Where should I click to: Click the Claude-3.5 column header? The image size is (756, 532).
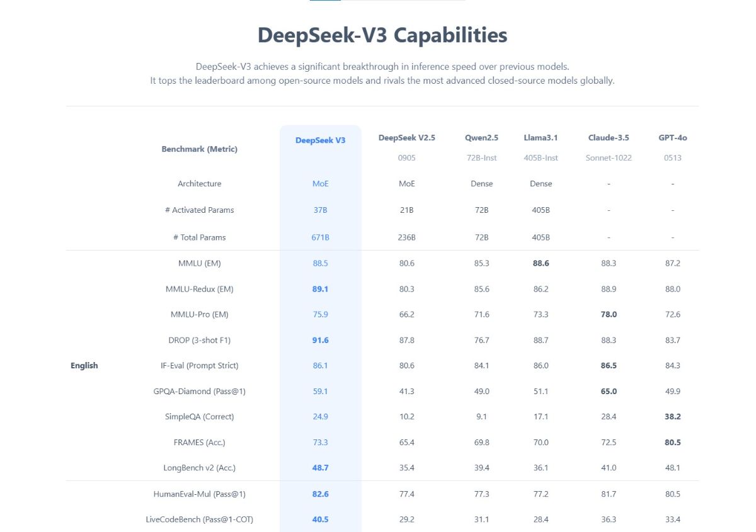[609, 138]
